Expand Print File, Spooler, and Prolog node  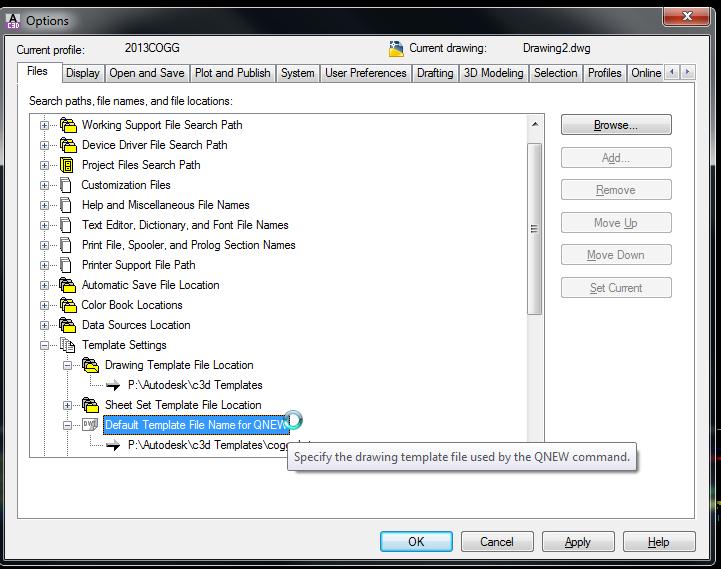[44, 245]
